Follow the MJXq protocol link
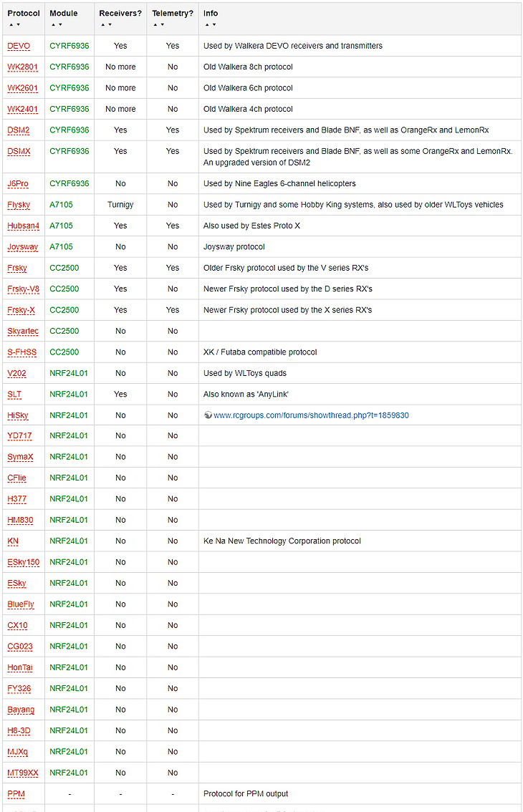Image resolution: width=523 pixels, height=812 pixels. click(x=18, y=752)
